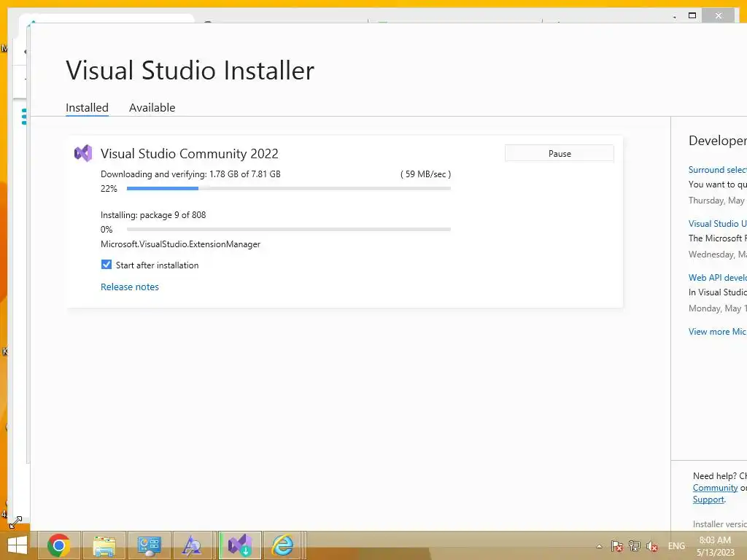This screenshot has height=560, width=747.
Task: Click the package install progress bar at 0%
Action: (289, 230)
